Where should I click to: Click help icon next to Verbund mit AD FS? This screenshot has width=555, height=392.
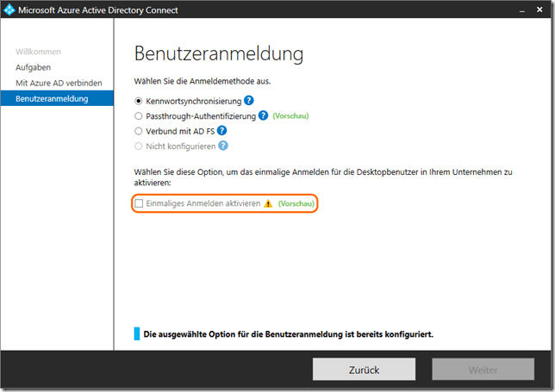(221, 131)
